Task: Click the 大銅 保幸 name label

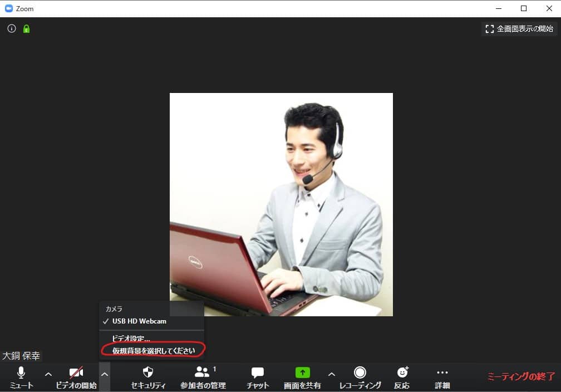Action: pos(21,356)
